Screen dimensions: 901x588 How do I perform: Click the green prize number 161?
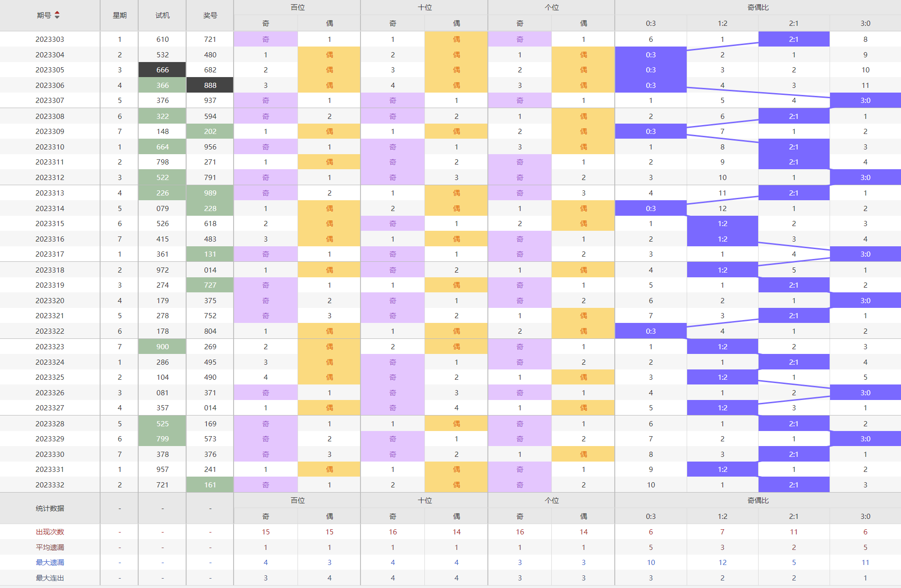[210, 485]
